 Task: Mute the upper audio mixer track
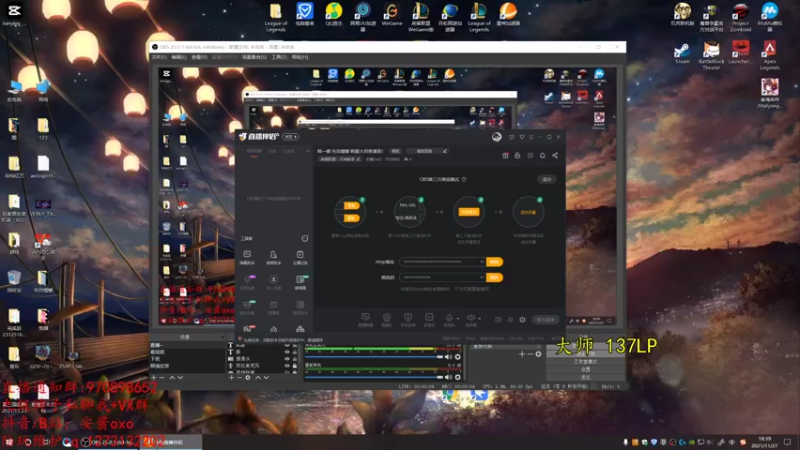(448, 357)
